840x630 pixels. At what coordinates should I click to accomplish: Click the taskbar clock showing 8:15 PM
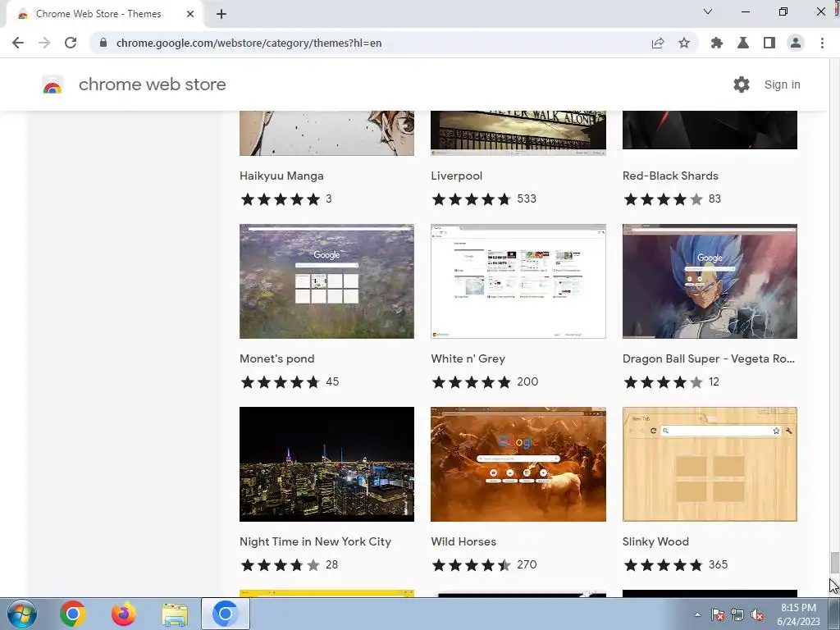tap(798, 614)
